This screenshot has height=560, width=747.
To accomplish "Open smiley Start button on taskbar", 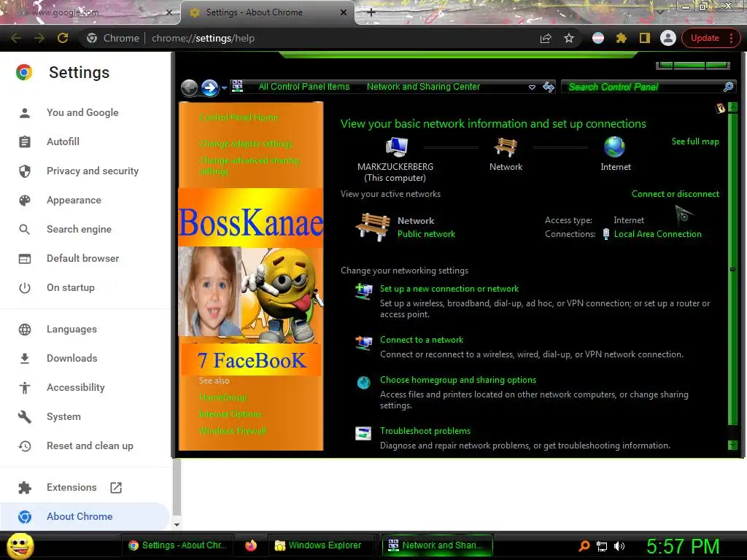I will [20, 545].
